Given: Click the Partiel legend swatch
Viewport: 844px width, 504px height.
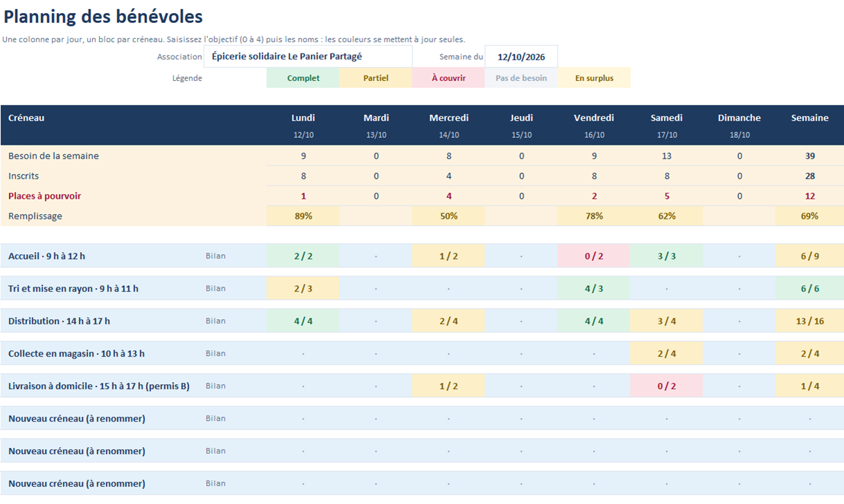Looking at the screenshot, I should (376, 78).
